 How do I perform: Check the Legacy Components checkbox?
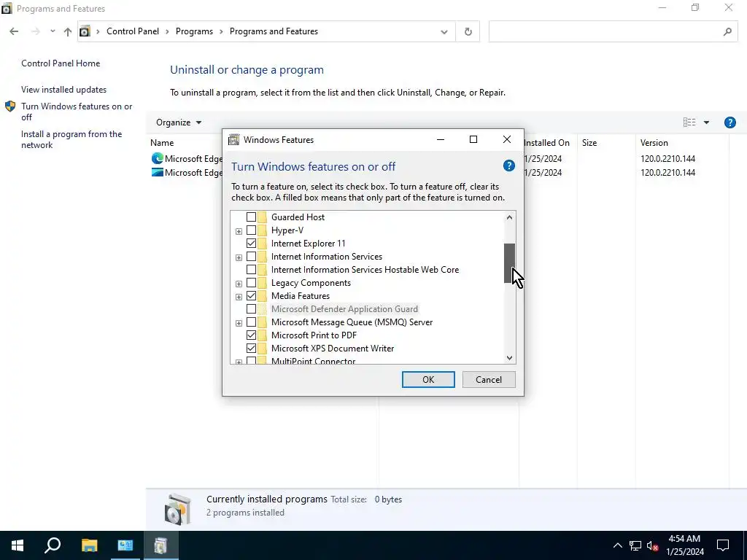tap(251, 283)
